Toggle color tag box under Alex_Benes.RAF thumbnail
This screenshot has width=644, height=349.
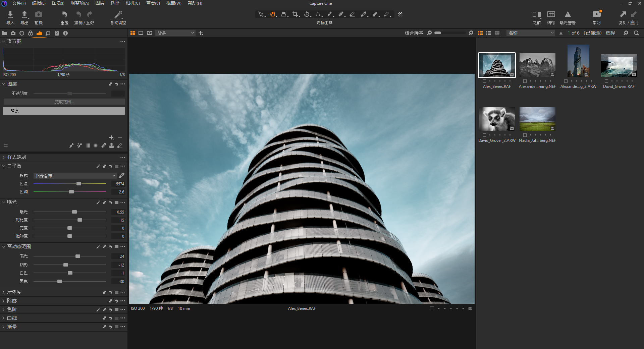484,81
